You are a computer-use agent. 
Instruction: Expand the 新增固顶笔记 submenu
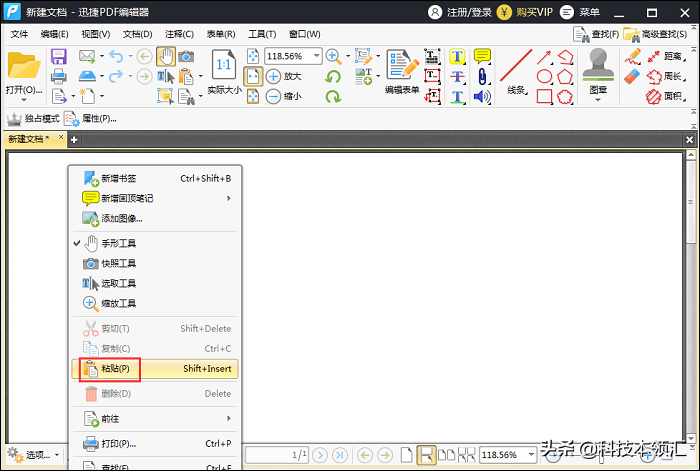(229, 198)
